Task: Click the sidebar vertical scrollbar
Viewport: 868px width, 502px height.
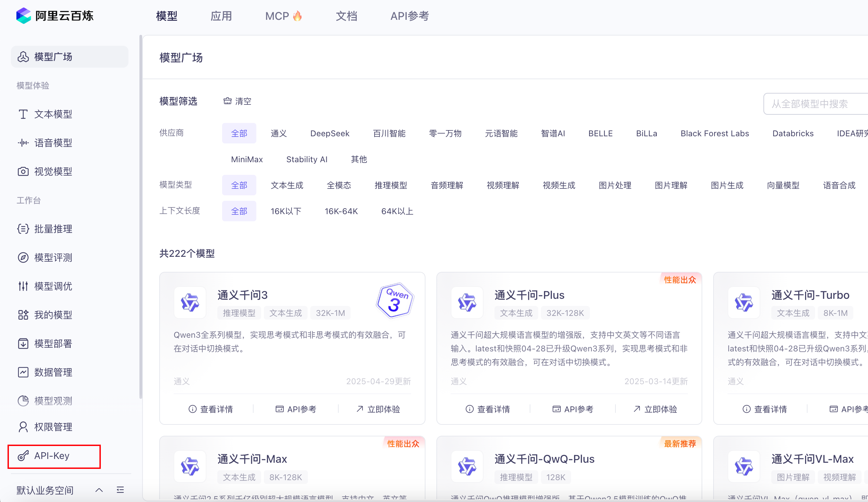Action: [x=140, y=217]
